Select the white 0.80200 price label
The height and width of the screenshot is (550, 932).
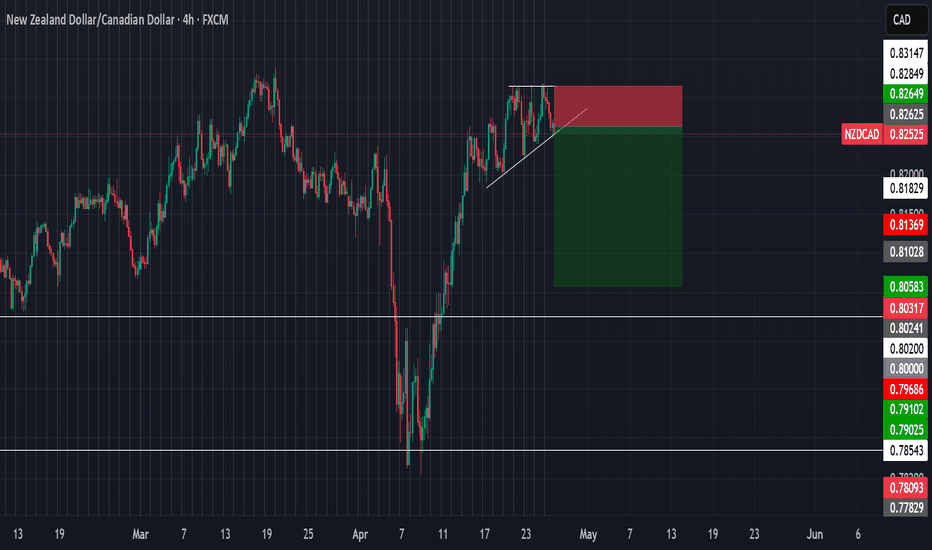click(906, 348)
